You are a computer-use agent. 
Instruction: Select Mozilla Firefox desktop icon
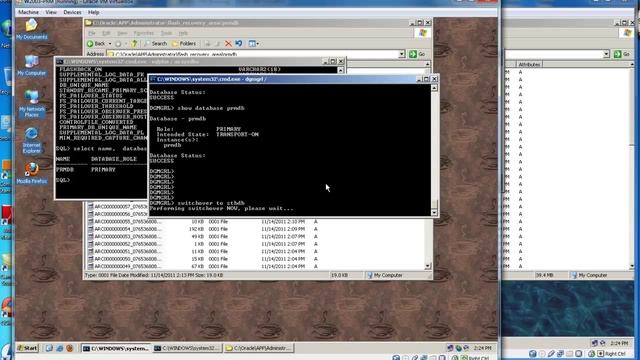pos(31,173)
